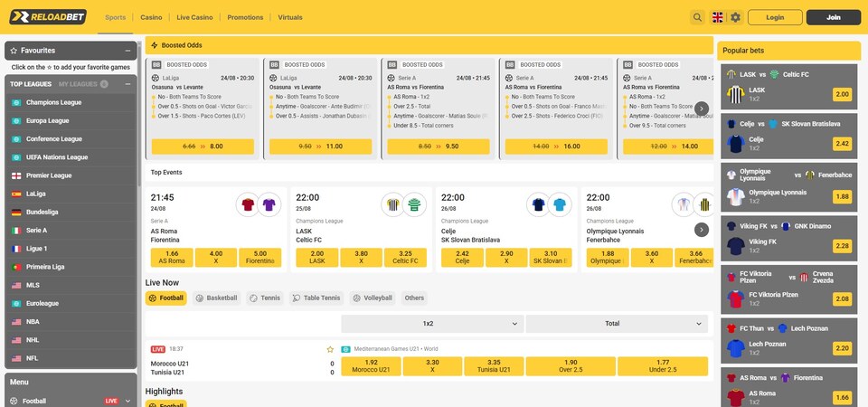Click LASK jersey in Popular bets
Screen dimensions: 868x407
pos(736,95)
